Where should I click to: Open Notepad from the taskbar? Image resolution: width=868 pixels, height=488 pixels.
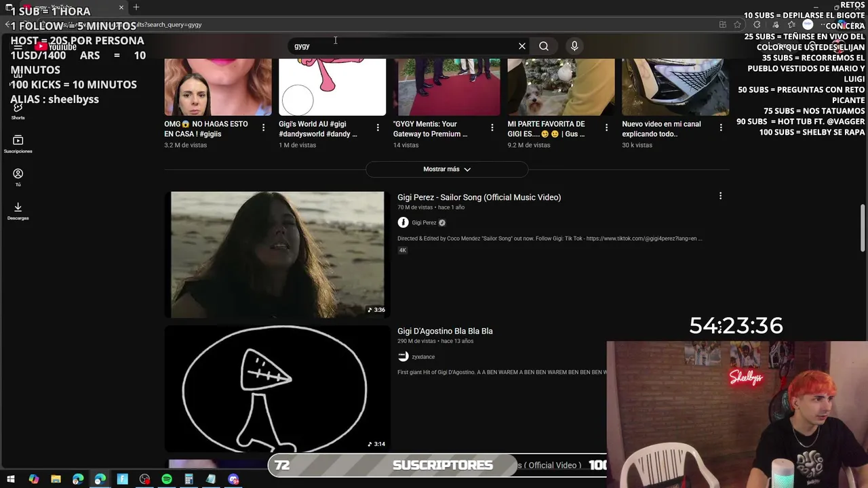click(x=211, y=479)
